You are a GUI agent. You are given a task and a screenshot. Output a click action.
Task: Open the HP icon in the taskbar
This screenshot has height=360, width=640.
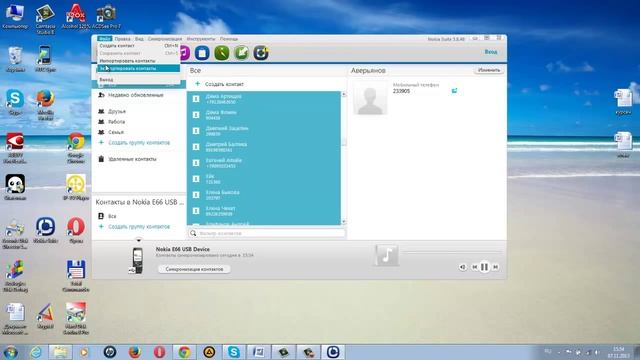coord(110,352)
